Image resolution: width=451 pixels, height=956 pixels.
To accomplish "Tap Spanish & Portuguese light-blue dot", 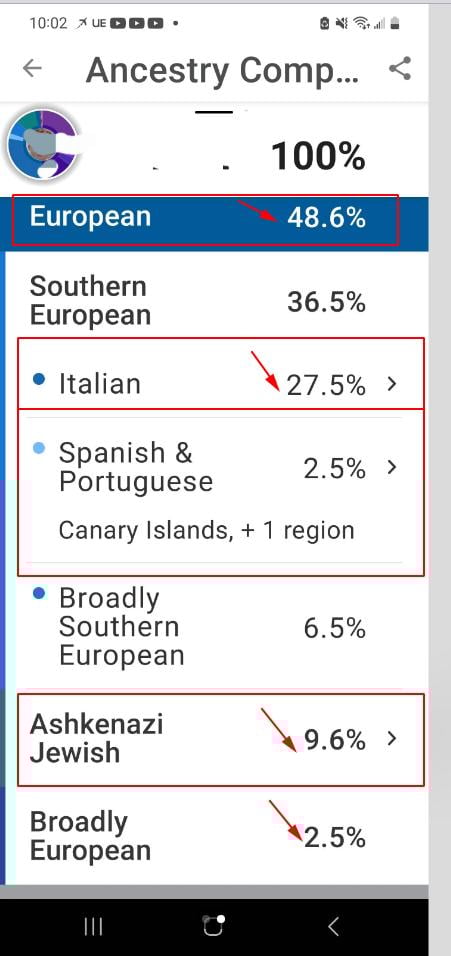I will click(39, 449).
